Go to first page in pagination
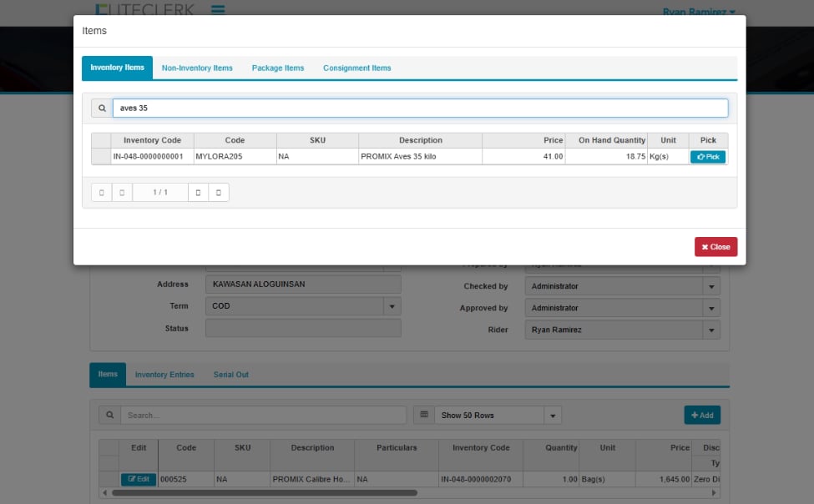The image size is (814, 504). point(102,193)
